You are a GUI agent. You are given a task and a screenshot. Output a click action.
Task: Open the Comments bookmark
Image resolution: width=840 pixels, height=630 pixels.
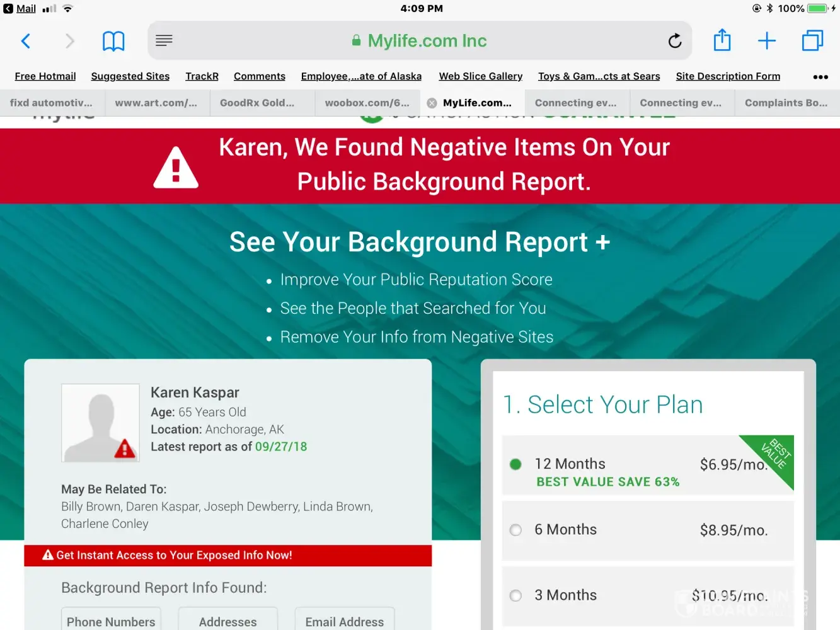pos(260,76)
